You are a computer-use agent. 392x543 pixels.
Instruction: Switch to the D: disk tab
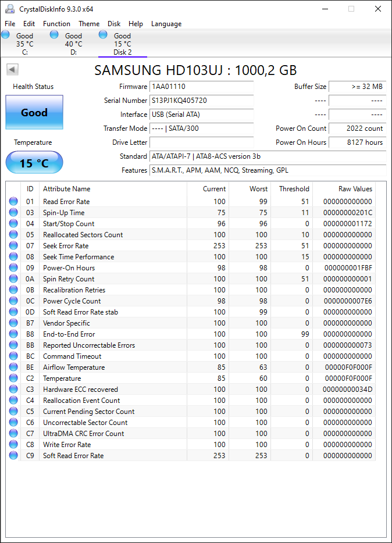[x=73, y=44]
